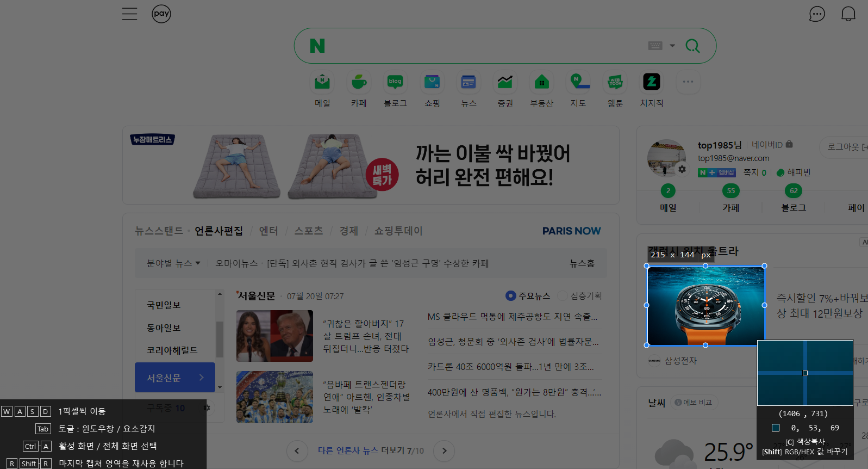Open the 증권 shortcut icon
The width and height of the screenshot is (868, 469).
505,82
